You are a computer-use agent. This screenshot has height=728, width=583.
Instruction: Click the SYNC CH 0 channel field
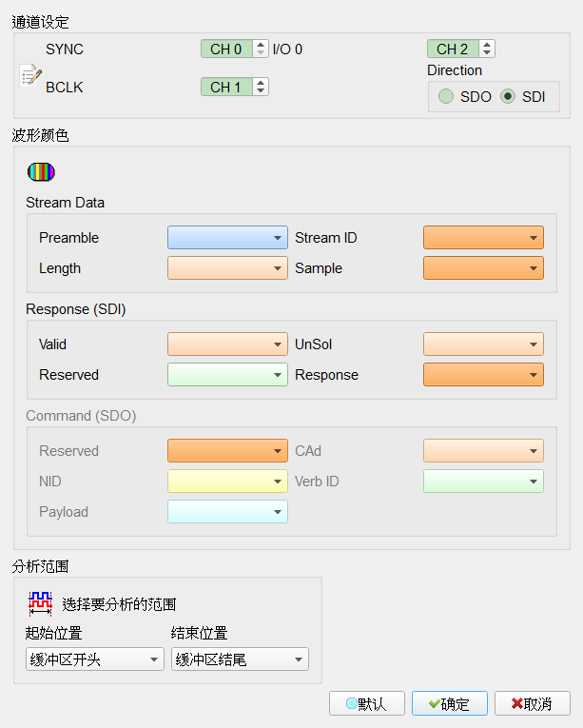coord(226,49)
